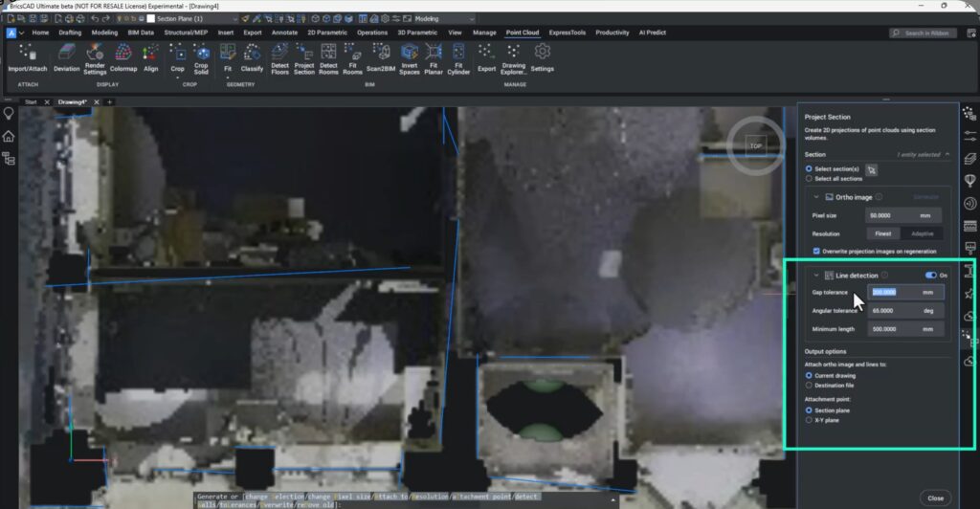Screen dimensions: 980x509
Task: Click the select-sections picker icon
Action: [871, 169]
